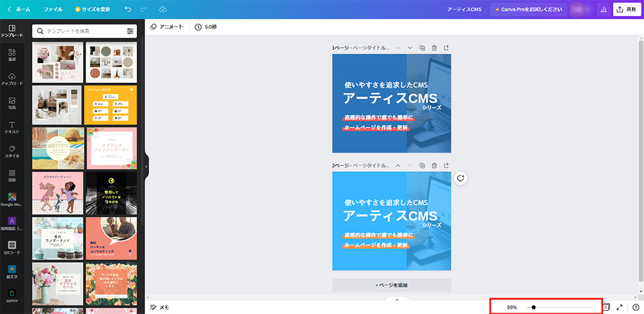
Task: Select the dark blue page 1 design
Action: pos(392,103)
